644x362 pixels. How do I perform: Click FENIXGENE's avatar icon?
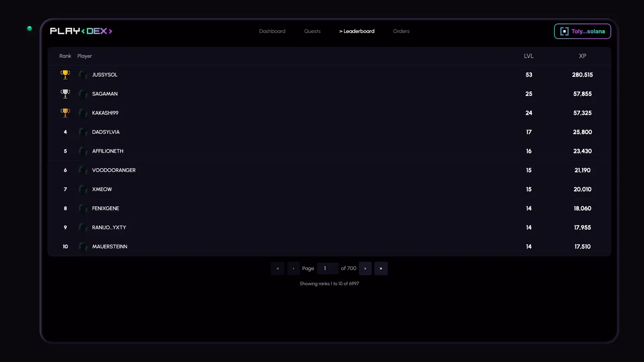coord(83,209)
